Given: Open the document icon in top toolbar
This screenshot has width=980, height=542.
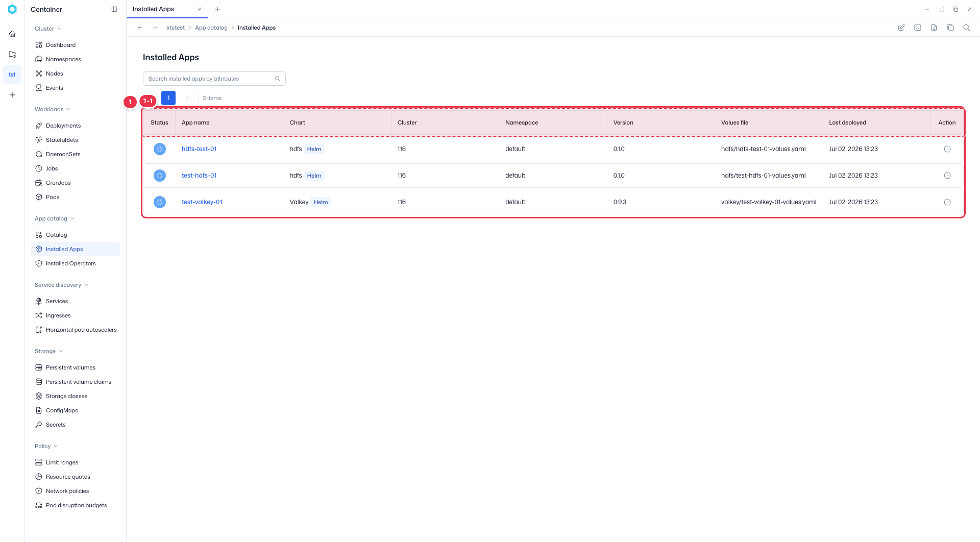Looking at the screenshot, I should pyautogui.click(x=934, y=28).
